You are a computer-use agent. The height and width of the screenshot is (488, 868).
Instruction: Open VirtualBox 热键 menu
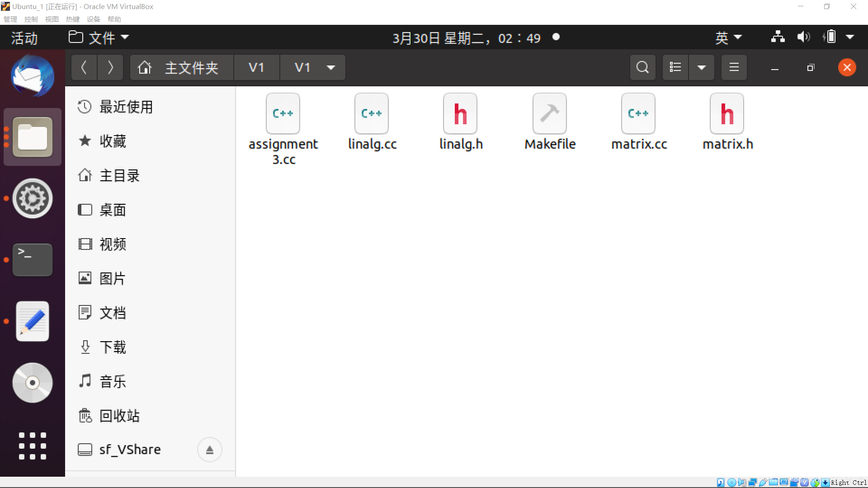pyautogui.click(x=73, y=19)
